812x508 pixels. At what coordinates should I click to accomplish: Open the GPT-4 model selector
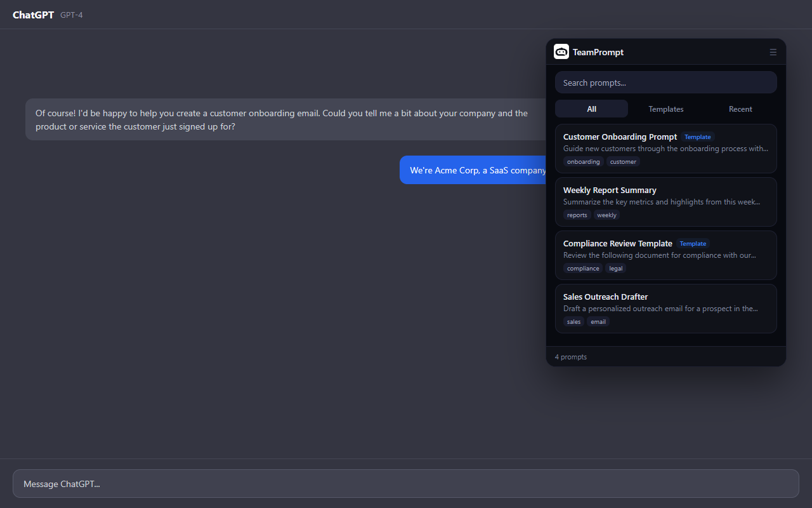click(x=72, y=15)
